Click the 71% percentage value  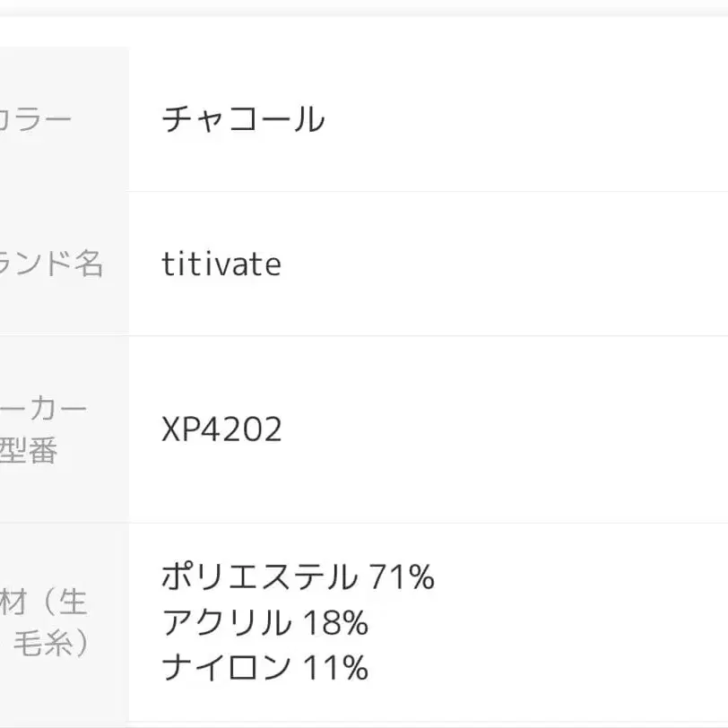[x=402, y=577]
